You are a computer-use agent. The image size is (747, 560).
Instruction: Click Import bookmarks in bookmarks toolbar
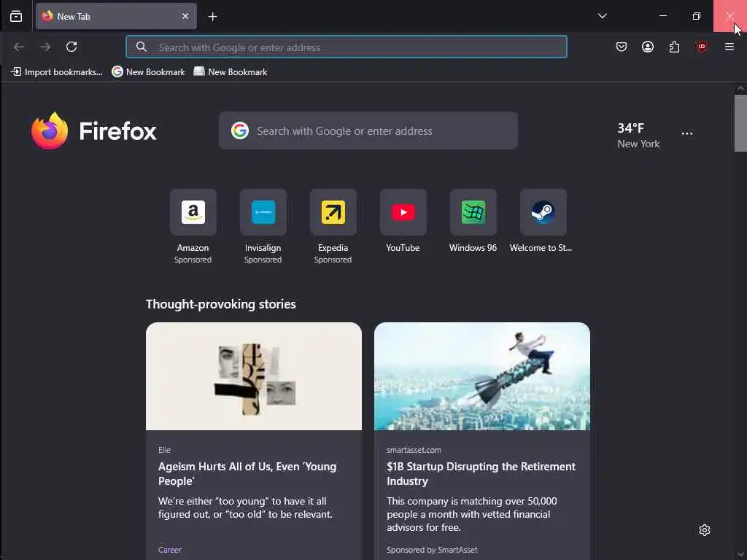[57, 72]
